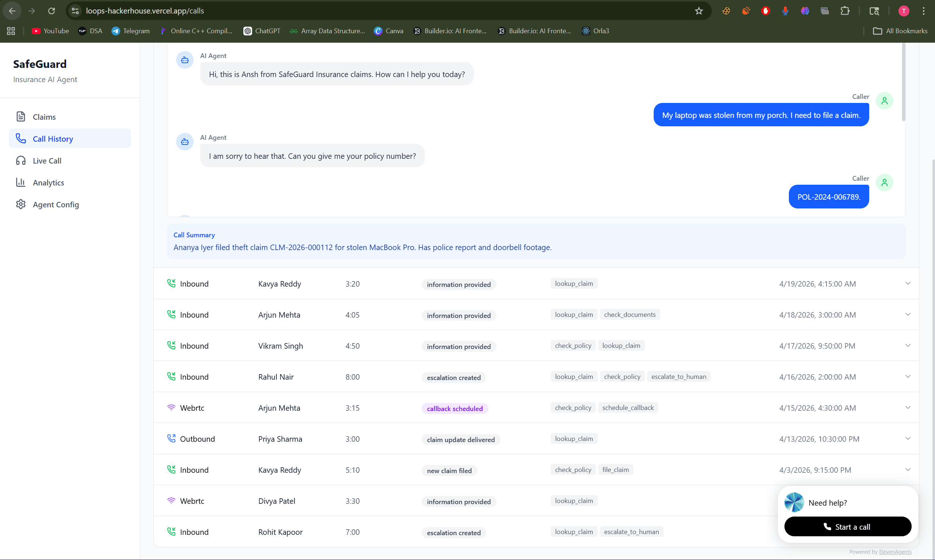935x560 pixels.
Task: Open the browser Extensions puzzle icon
Action: pyautogui.click(x=845, y=11)
